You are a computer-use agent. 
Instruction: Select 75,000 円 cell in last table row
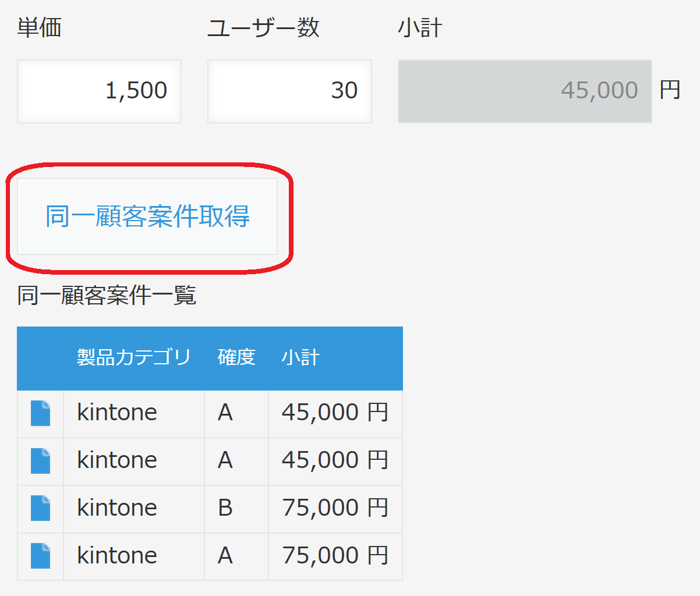point(335,556)
